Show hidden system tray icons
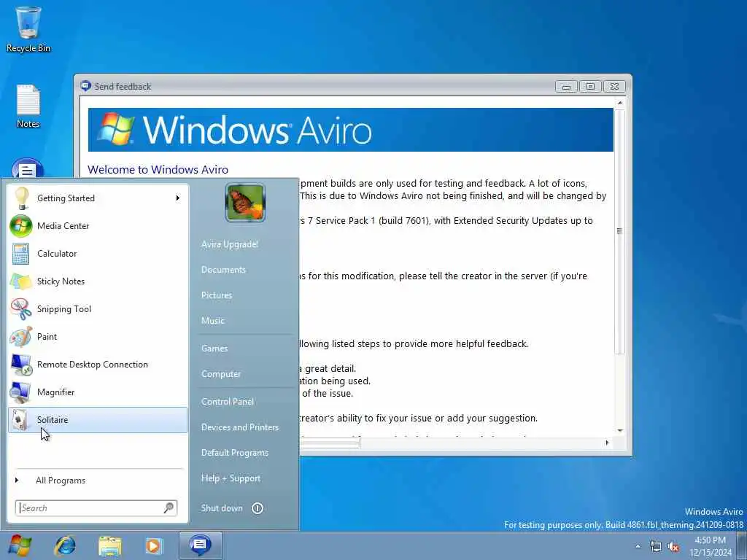Screen dimensions: 747x560 tap(638, 547)
